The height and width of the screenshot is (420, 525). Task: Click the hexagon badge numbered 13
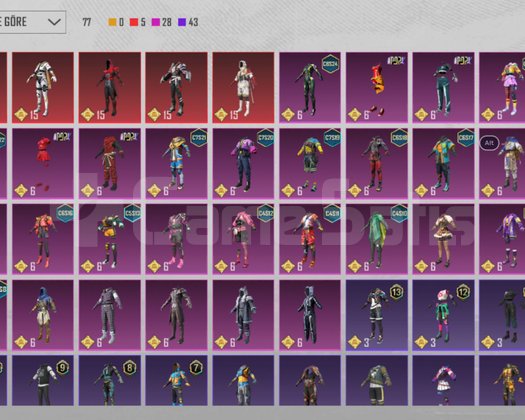(397, 293)
